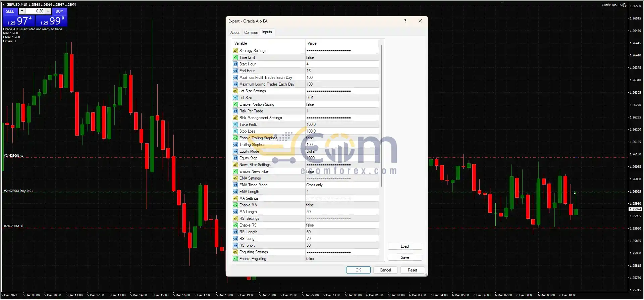
Task: Select the #24629061 buy 0.01 order line label
Action: (x=18, y=191)
